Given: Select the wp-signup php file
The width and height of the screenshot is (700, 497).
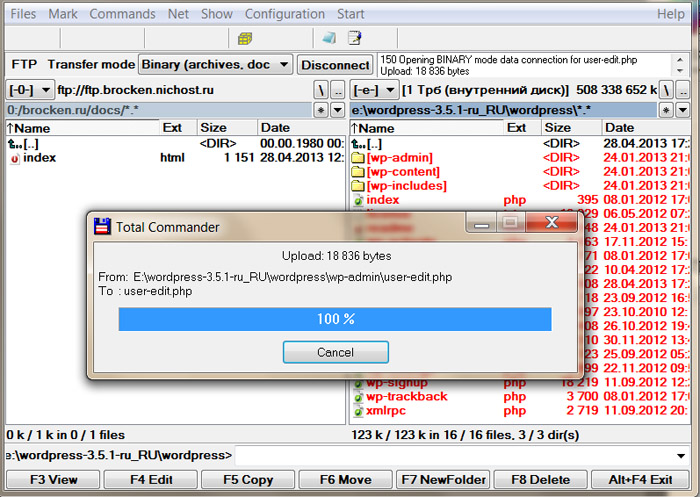Looking at the screenshot, I should 521,383.
